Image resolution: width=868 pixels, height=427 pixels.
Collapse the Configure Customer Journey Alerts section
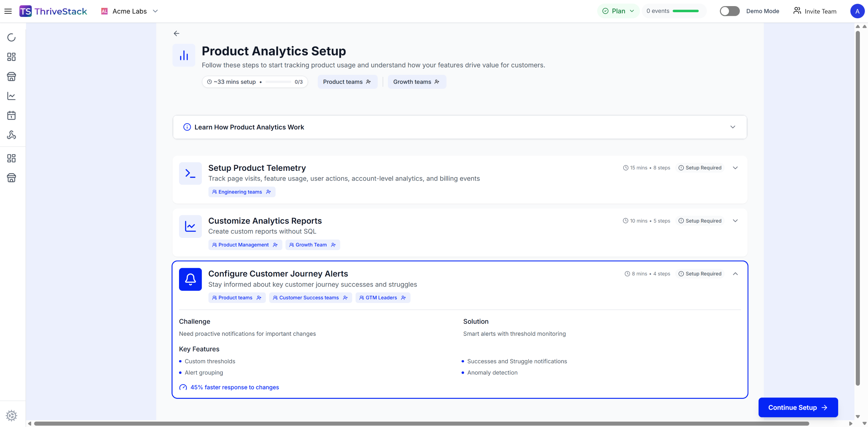tap(735, 274)
